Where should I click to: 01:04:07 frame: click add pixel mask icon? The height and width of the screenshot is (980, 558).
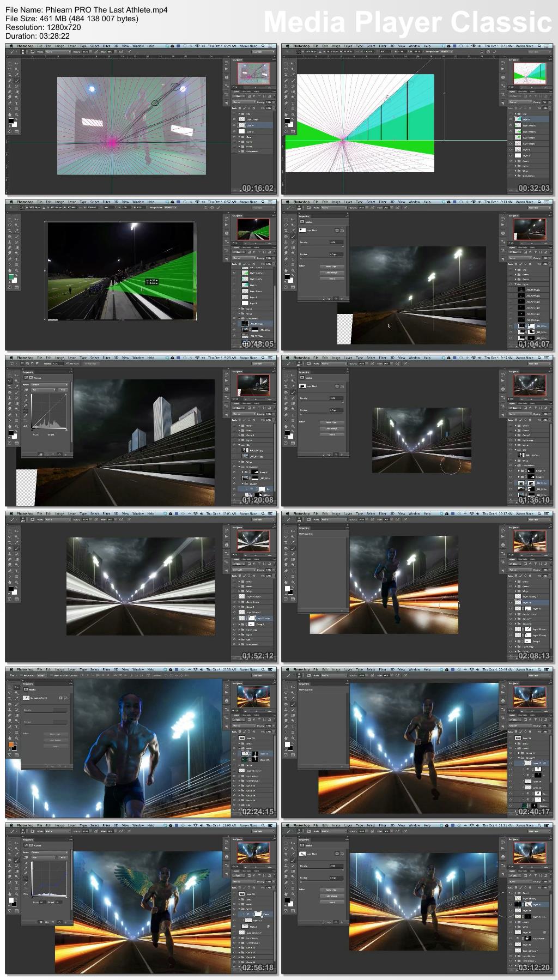tap(337, 230)
